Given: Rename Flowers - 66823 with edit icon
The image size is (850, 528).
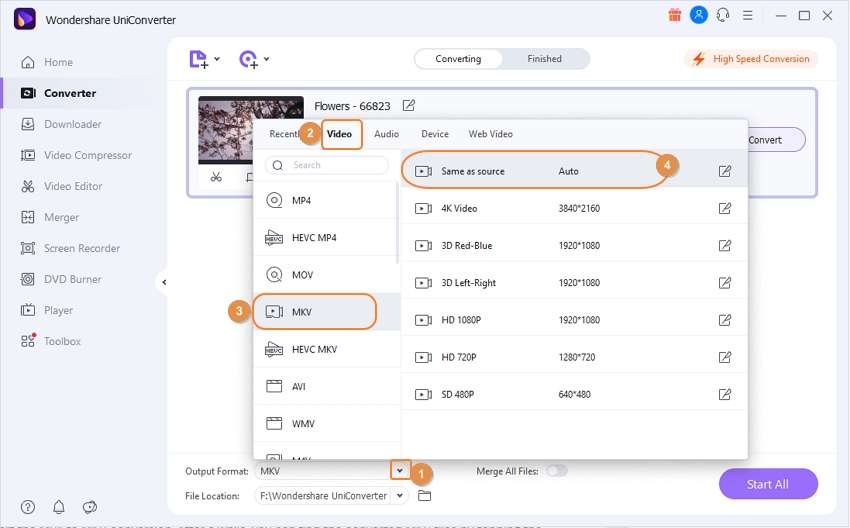Looking at the screenshot, I should [x=409, y=105].
